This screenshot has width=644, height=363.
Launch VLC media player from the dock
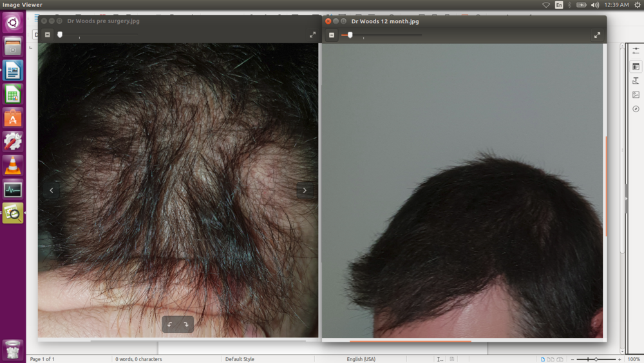click(13, 166)
